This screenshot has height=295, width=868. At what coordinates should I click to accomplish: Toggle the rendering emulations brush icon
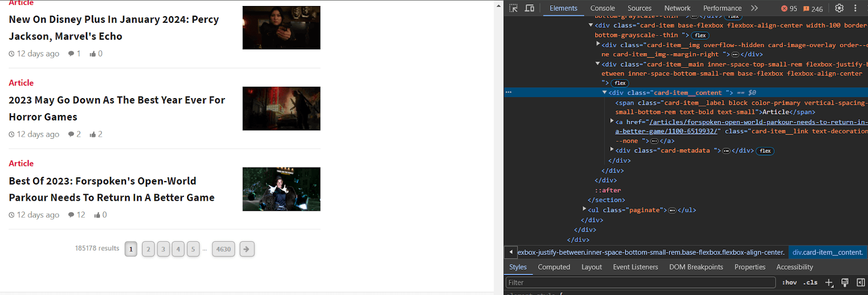point(845,283)
